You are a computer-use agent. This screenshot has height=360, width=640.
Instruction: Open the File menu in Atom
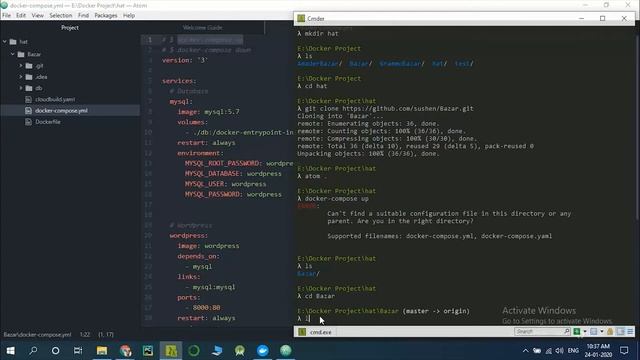7,16
